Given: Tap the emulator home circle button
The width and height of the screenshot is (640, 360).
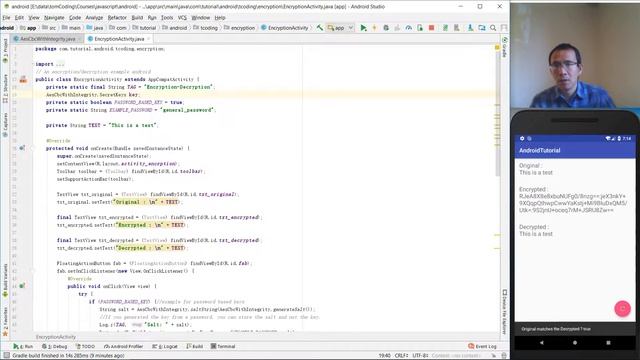Looking at the screenshot, I should click(x=575, y=343).
